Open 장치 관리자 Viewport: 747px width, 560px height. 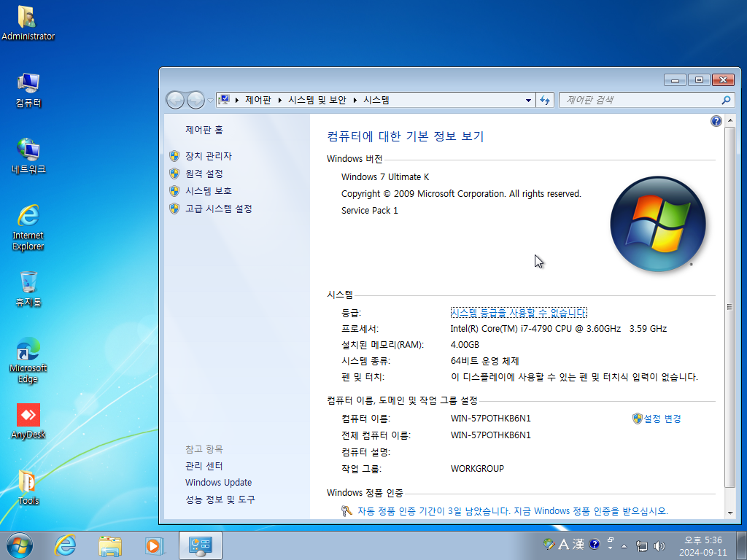[x=208, y=156]
